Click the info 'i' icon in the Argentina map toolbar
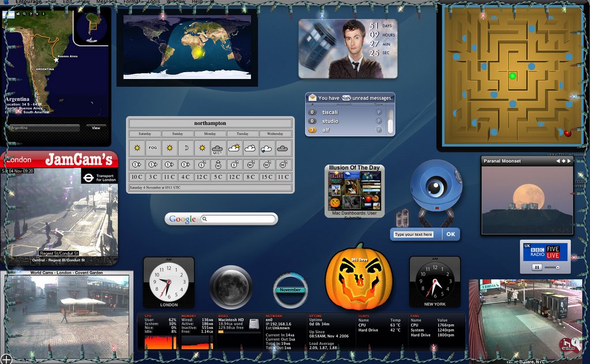Image resolution: width=590 pixels, height=364 pixels. tap(43, 14)
